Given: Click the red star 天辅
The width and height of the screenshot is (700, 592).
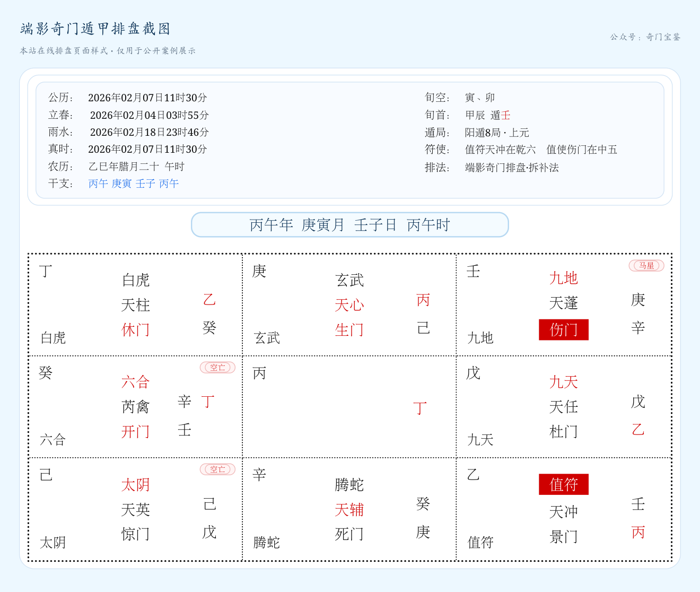Looking at the screenshot, I should click(349, 510).
